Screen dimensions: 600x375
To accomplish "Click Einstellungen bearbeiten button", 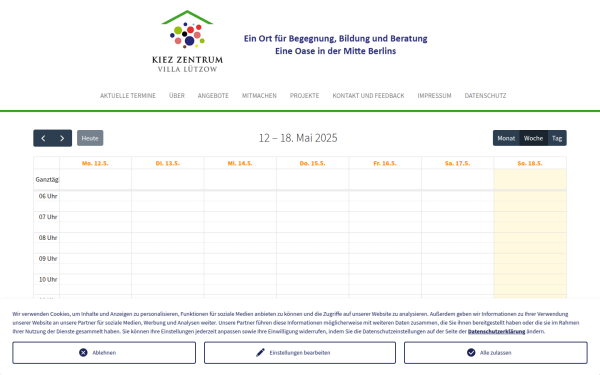I will click(x=300, y=352).
